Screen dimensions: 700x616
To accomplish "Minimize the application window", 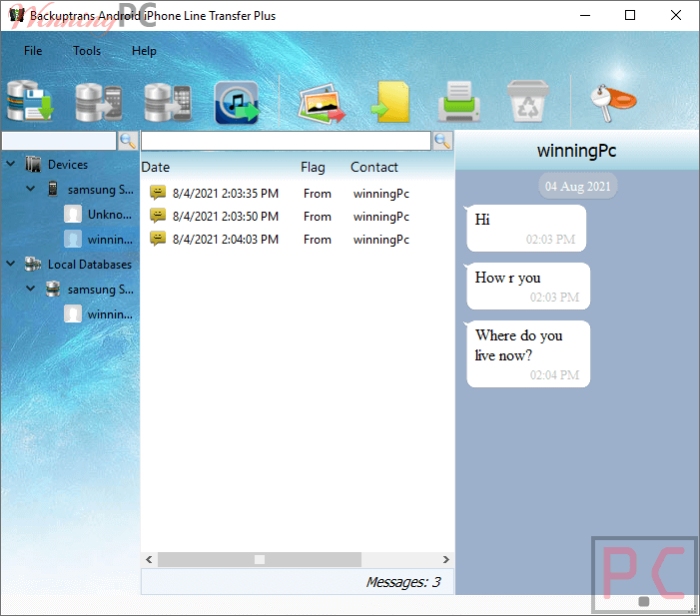I will point(585,15).
